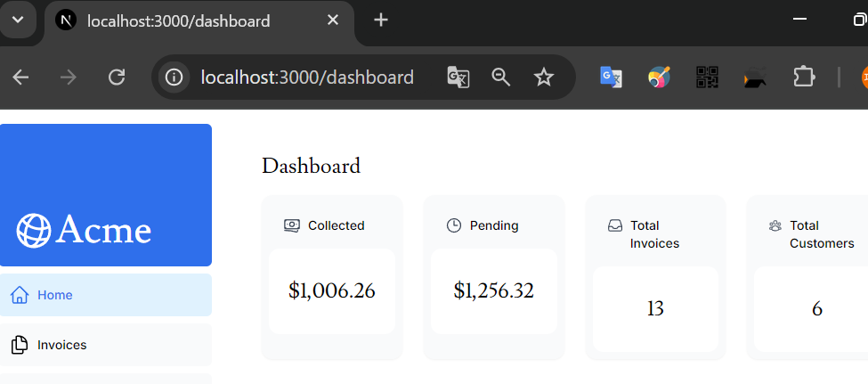Open the QR code extension
This screenshot has height=384, width=868.
pyautogui.click(x=707, y=78)
